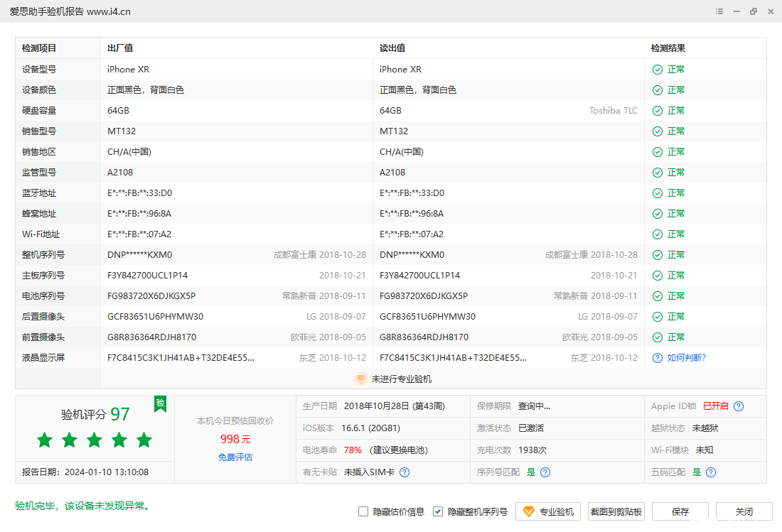Image resolution: width=782 pixels, height=532 pixels.
Task: Select factory battery serial FG983720X6DJKGX5P
Action: (x=151, y=296)
